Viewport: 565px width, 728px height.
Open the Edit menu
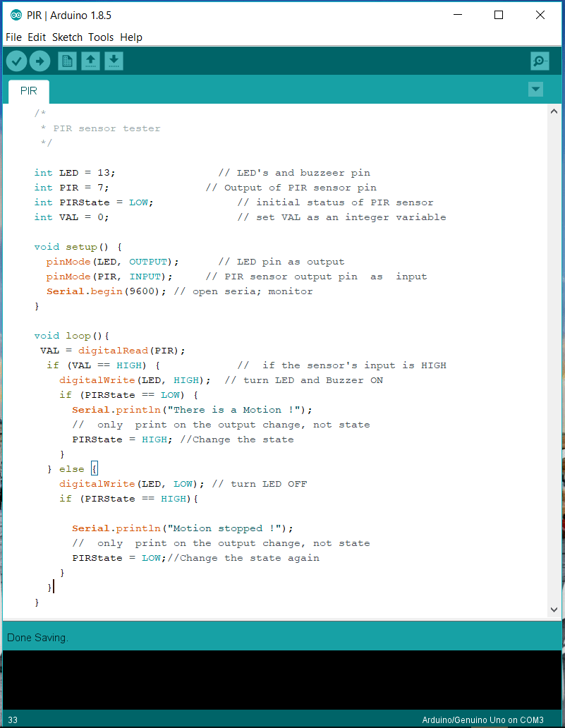coord(37,37)
